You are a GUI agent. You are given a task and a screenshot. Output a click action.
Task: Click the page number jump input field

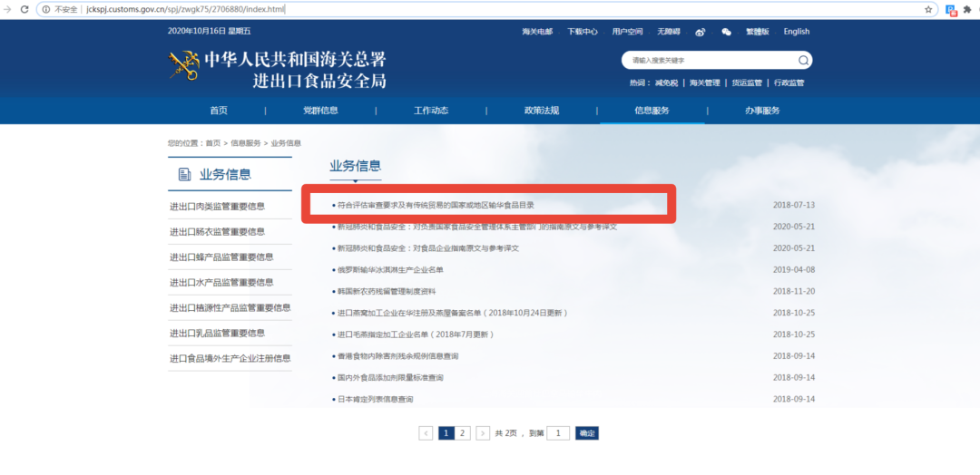(x=557, y=433)
